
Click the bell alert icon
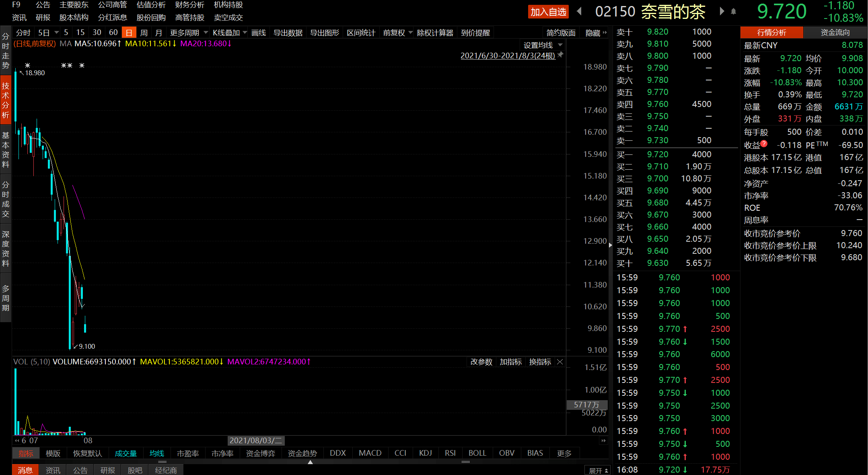[734, 12]
